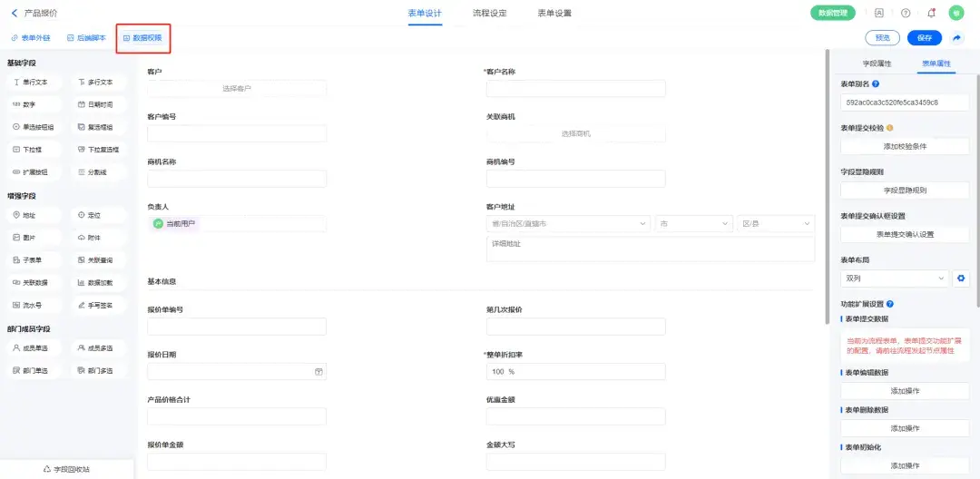
Task: Click the 数据管理 button
Action: click(832, 13)
